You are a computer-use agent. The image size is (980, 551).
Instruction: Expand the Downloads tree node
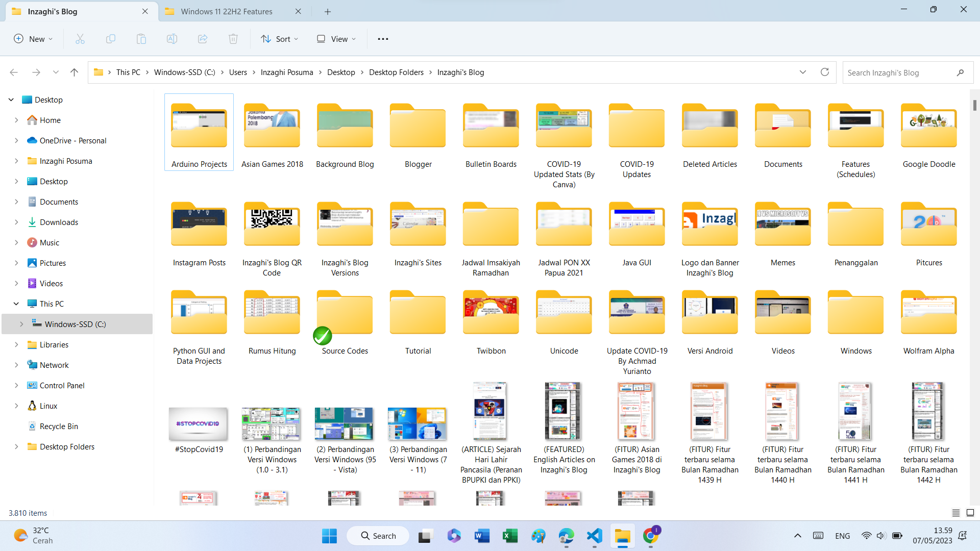click(16, 222)
